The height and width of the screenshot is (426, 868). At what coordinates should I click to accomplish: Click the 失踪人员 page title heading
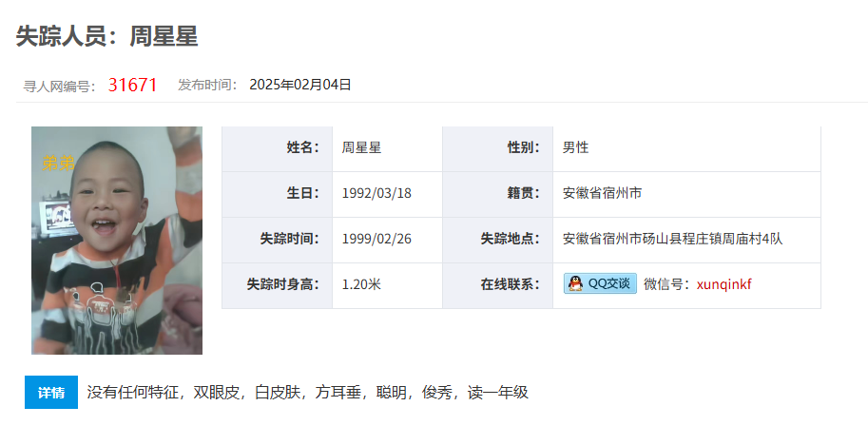point(106,37)
